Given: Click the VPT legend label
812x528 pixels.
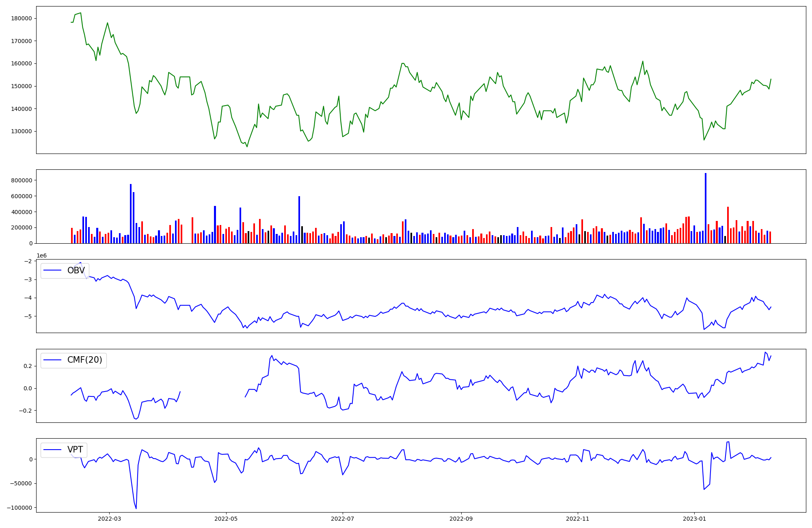Looking at the screenshot, I should click(x=75, y=450).
